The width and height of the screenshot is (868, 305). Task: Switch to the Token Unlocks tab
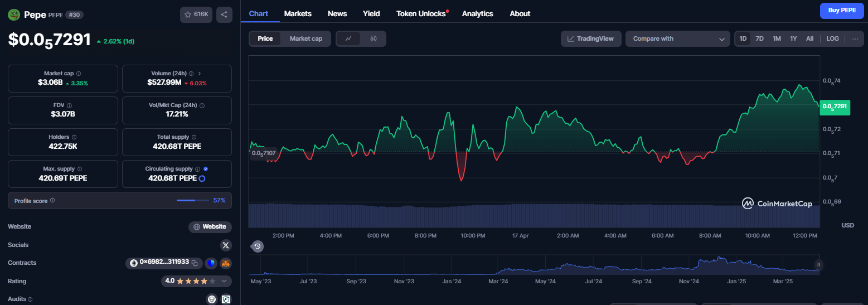coord(422,13)
